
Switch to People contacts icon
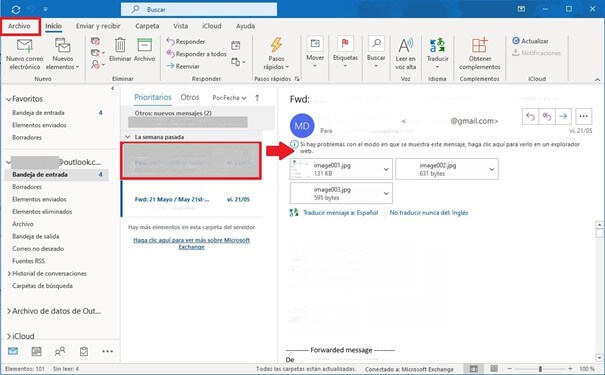tap(60, 351)
